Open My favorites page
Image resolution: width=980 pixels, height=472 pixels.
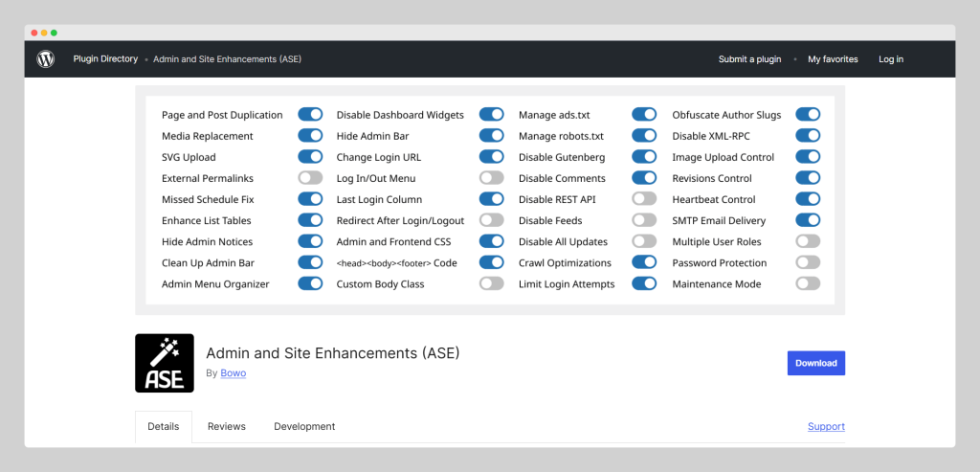click(833, 59)
